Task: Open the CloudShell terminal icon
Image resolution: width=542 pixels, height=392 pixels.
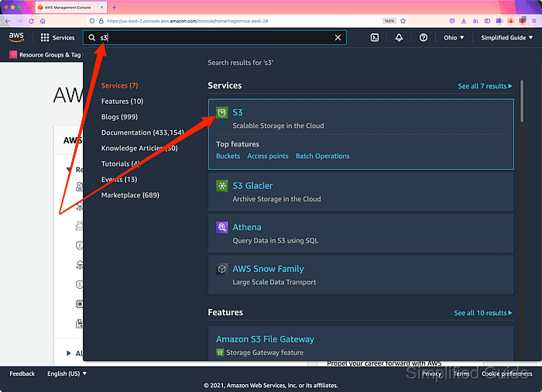Action: click(x=375, y=38)
